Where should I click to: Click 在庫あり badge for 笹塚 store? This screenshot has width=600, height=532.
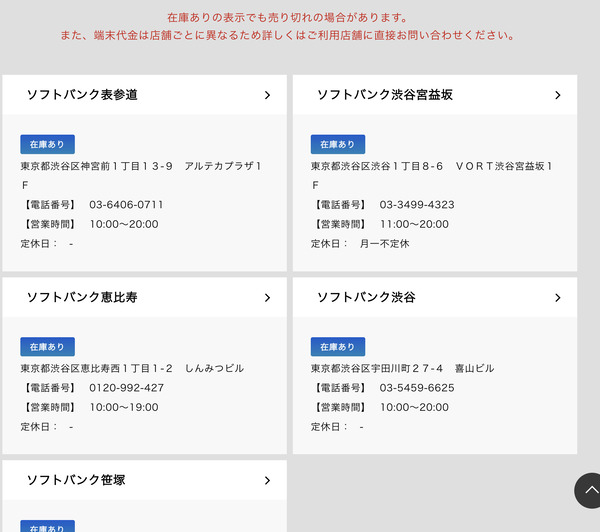click(x=47, y=526)
